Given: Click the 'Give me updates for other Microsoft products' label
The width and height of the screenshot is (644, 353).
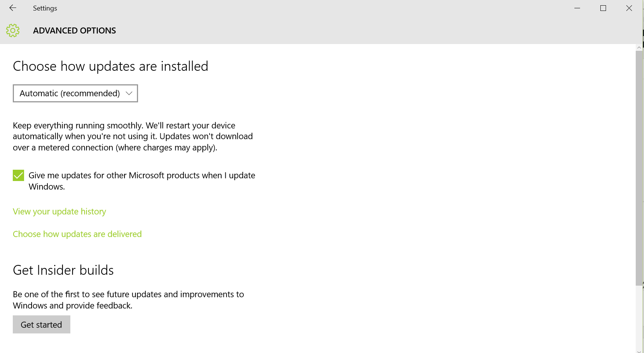Looking at the screenshot, I should (x=142, y=181).
